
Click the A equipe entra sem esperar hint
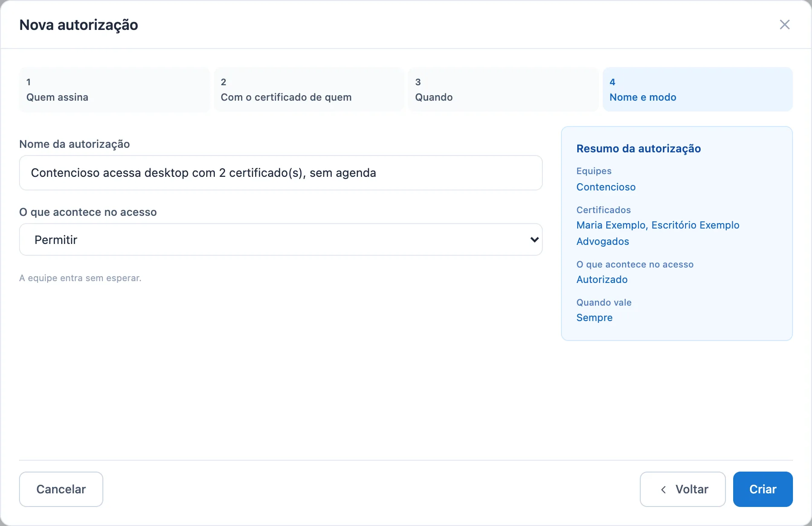point(80,278)
